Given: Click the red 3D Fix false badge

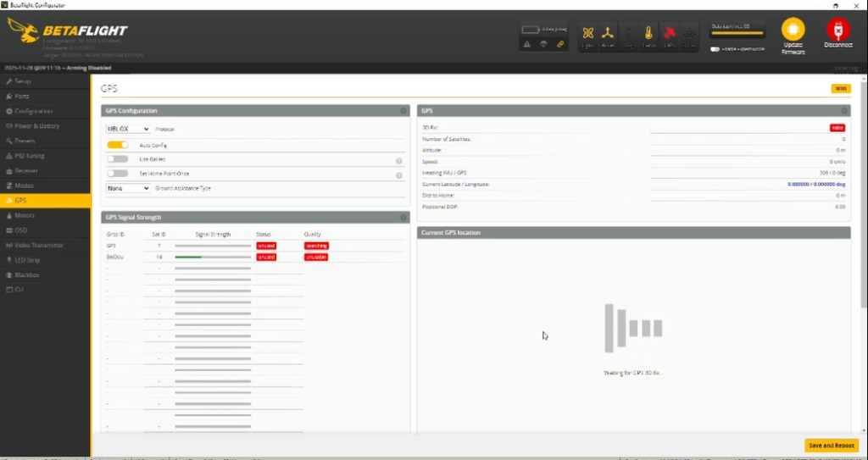Looking at the screenshot, I should pos(837,128).
